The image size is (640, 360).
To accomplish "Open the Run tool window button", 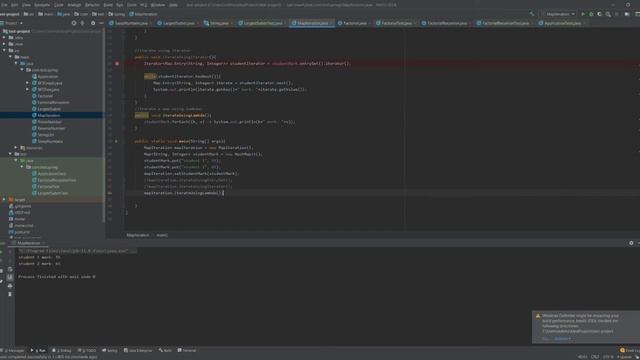I will click(x=38, y=350).
